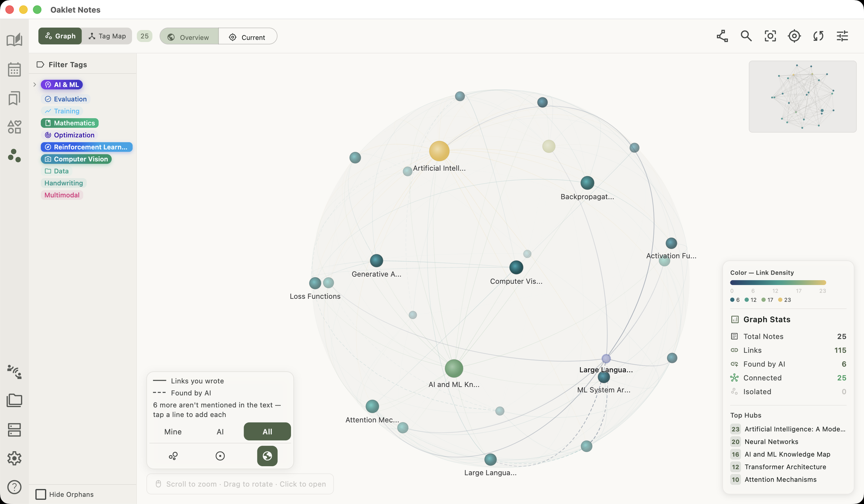Click the share graph icon in toolbar
Viewport: 864px width, 504px height.
[722, 36]
